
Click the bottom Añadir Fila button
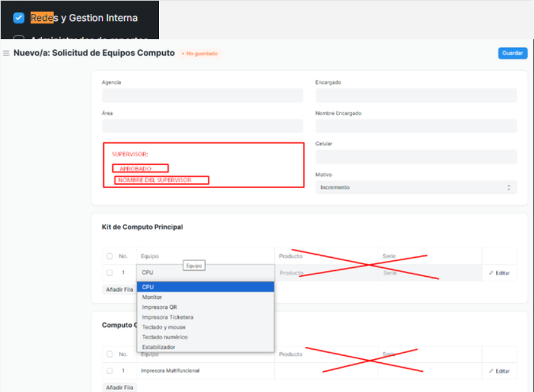[119, 387]
